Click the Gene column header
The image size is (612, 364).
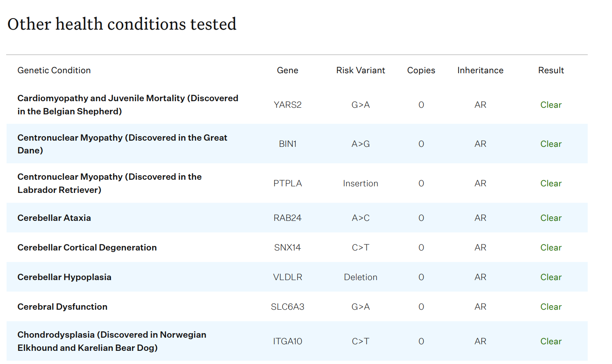coord(287,70)
